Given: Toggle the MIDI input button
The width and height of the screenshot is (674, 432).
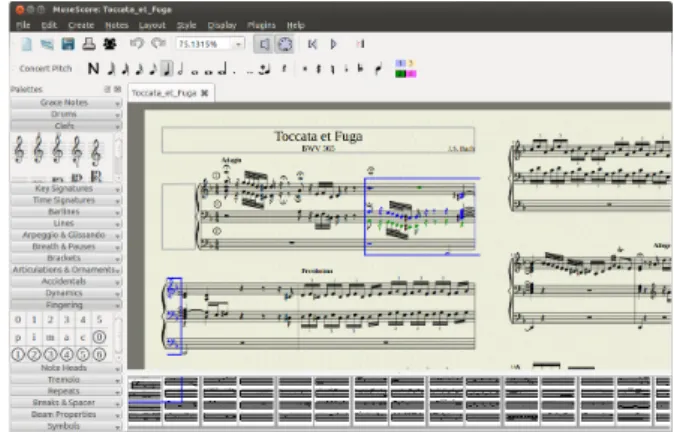Looking at the screenshot, I should 285,44.
